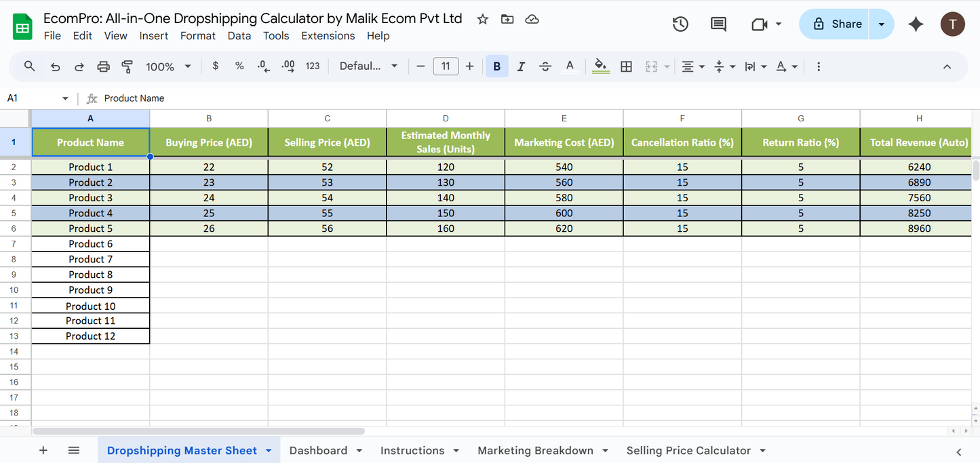The width and height of the screenshot is (980, 463).
Task: Open Dashboard tab options arrow
Action: click(x=359, y=451)
